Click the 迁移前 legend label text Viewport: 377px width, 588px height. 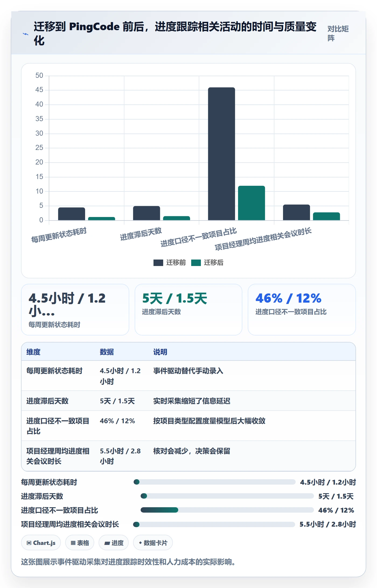(x=176, y=263)
